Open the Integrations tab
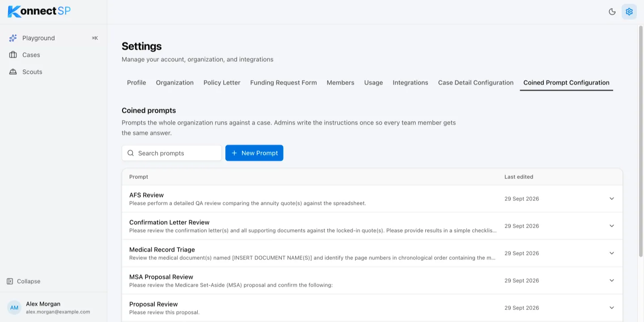Screen dimensions: 644x322 point(411,83)
